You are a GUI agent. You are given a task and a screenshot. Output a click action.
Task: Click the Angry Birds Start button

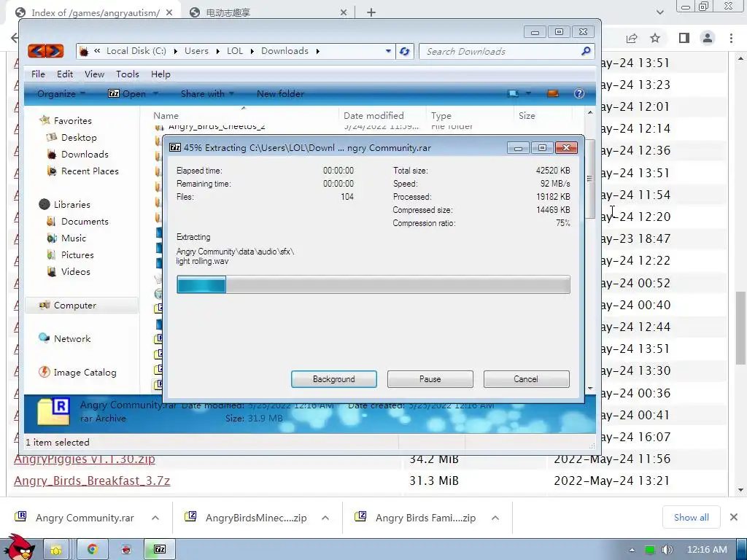tap(19, 548)
